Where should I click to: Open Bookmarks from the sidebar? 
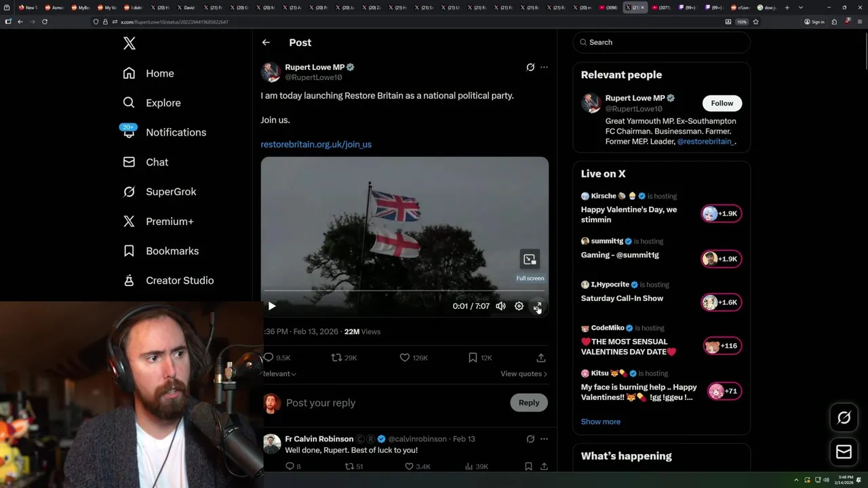161,251
